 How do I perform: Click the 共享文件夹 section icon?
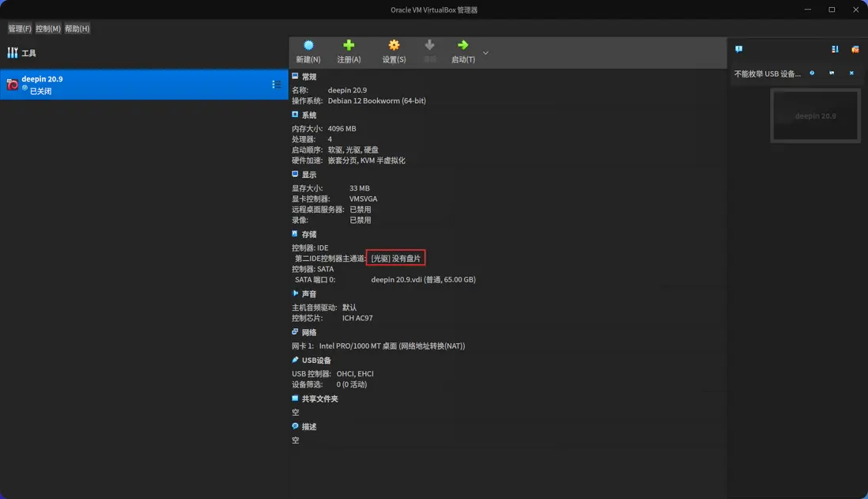(x=295, y=399)
